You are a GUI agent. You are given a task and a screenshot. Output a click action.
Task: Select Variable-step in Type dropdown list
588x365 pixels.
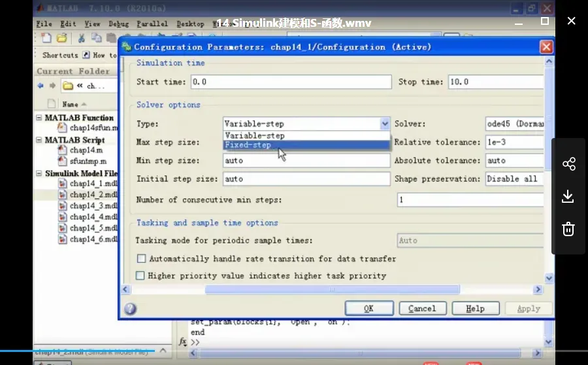click(306, 135)
